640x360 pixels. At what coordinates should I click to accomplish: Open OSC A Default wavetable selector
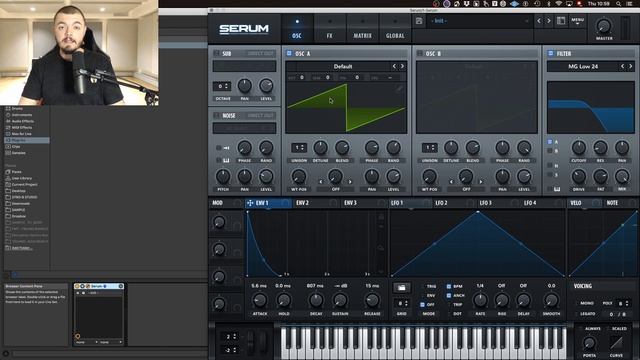coord(342,66)
